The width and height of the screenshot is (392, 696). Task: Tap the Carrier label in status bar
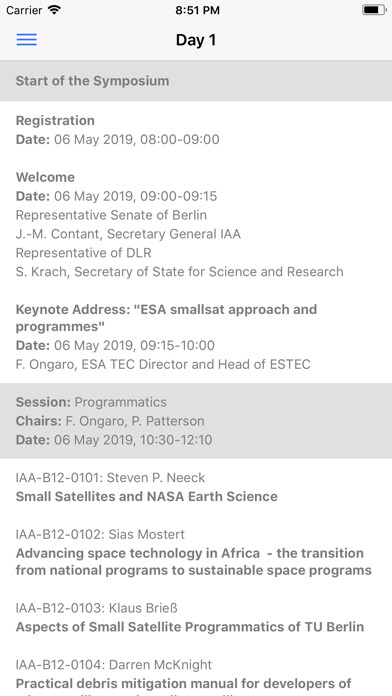coord(24,10)
